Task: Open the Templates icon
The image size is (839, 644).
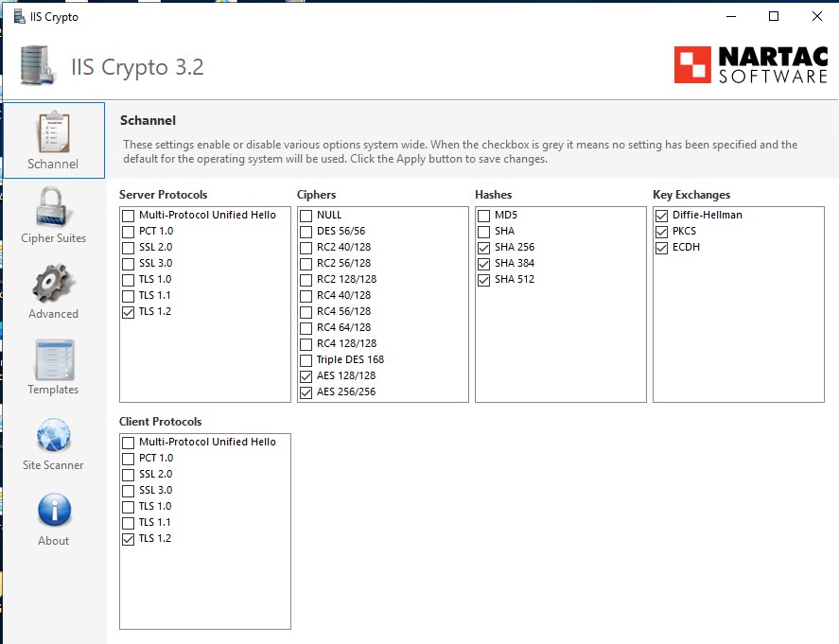Action: [x=53, y=359]
